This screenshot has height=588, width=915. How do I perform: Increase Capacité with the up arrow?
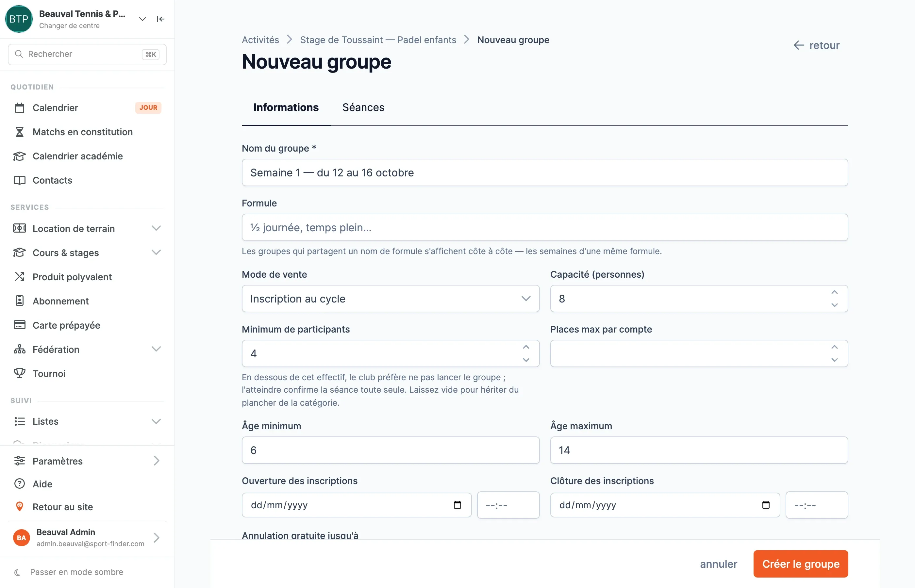coord(834,292)
